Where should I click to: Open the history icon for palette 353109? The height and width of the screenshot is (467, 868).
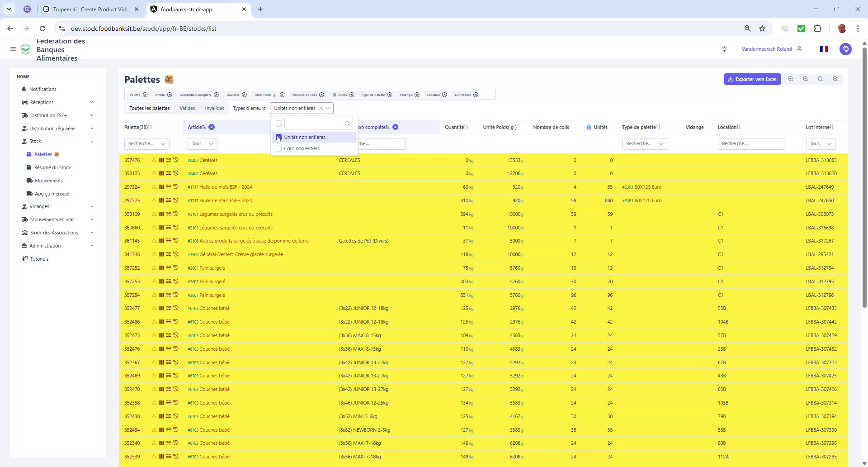(175, 214)
